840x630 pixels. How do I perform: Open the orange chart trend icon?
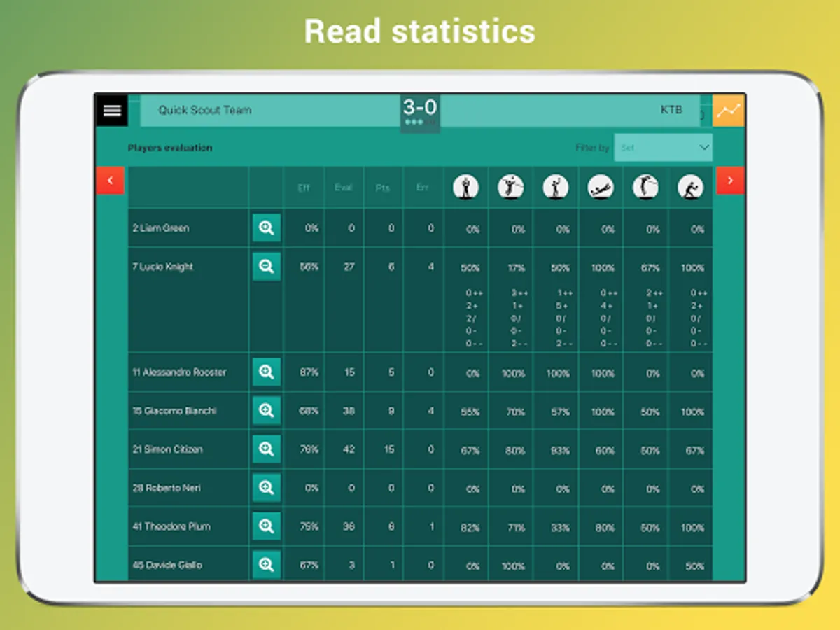(729, 110)
